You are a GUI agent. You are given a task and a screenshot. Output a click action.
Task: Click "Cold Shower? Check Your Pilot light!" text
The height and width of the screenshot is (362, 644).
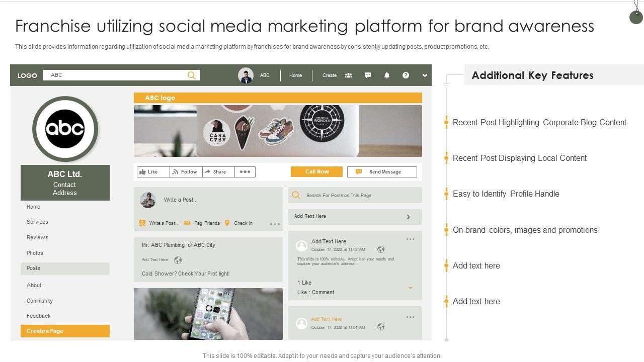click(186, 274)
